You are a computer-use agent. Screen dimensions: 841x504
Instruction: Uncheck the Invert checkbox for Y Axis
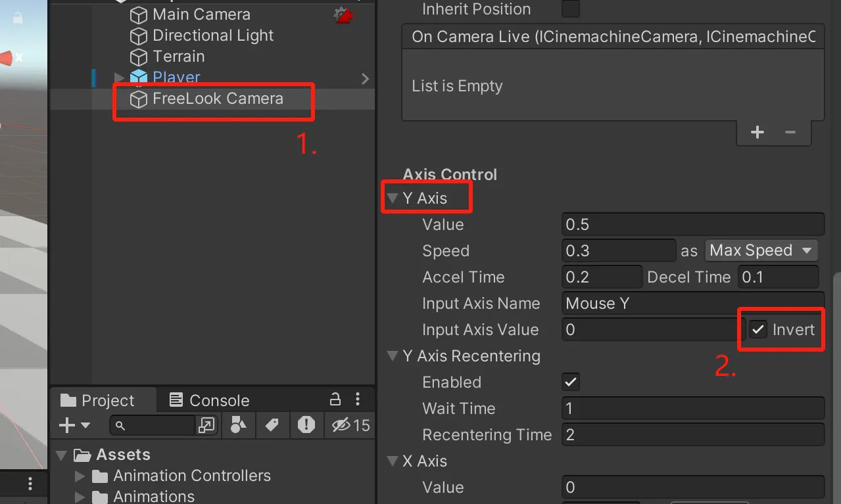pyautogui.click(x=759, y=330)
